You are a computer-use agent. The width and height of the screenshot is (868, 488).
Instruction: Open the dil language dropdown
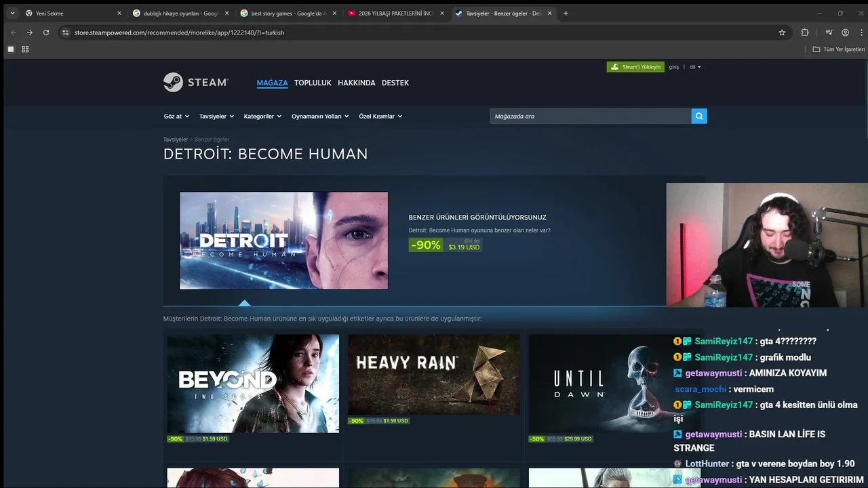click(695, 67)
